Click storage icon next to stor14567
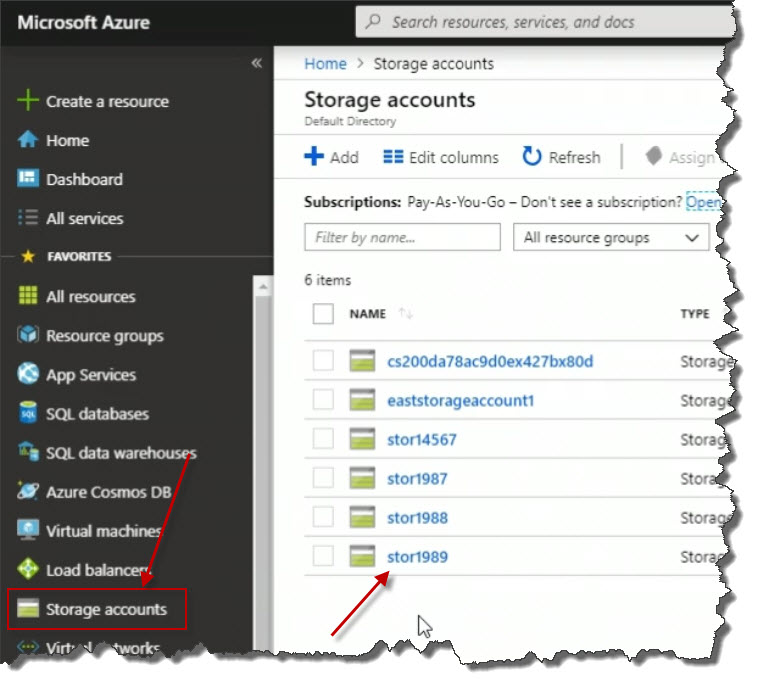This screenshot has height=686, width=761. click(x=362, y=439)
